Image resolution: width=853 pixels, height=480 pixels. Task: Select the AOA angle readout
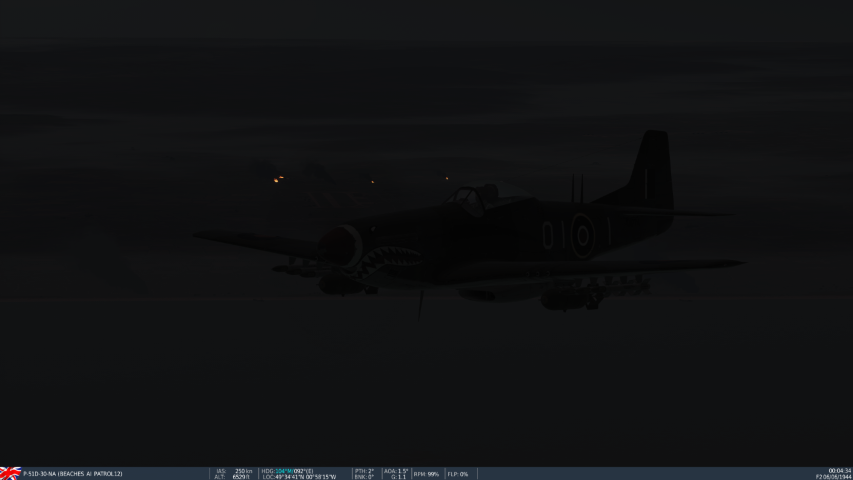(x=396, y=471)
